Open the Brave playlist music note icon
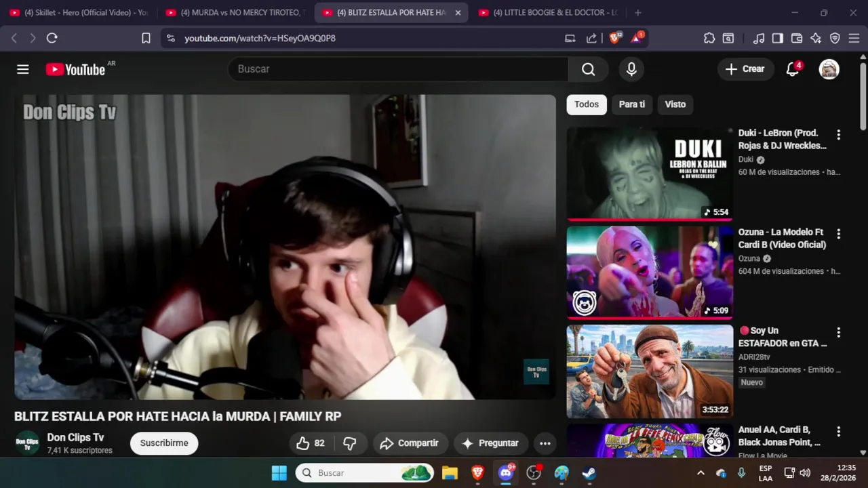 pos(759,39)
